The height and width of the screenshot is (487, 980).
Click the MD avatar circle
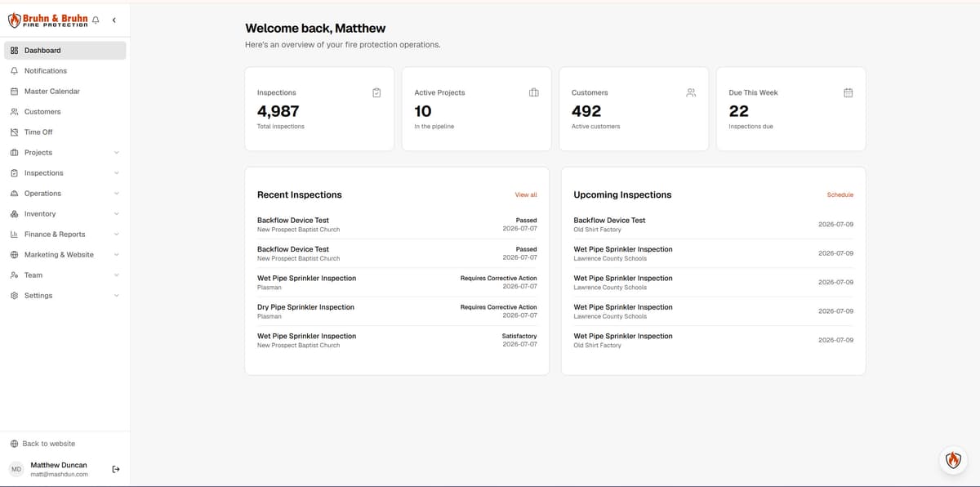pyautogui.click(x=16, y=469)
